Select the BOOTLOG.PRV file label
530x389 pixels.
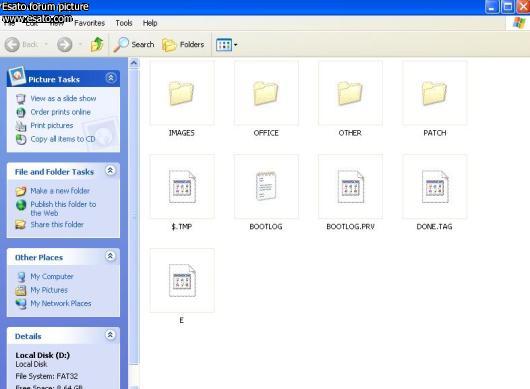(351, 226)
